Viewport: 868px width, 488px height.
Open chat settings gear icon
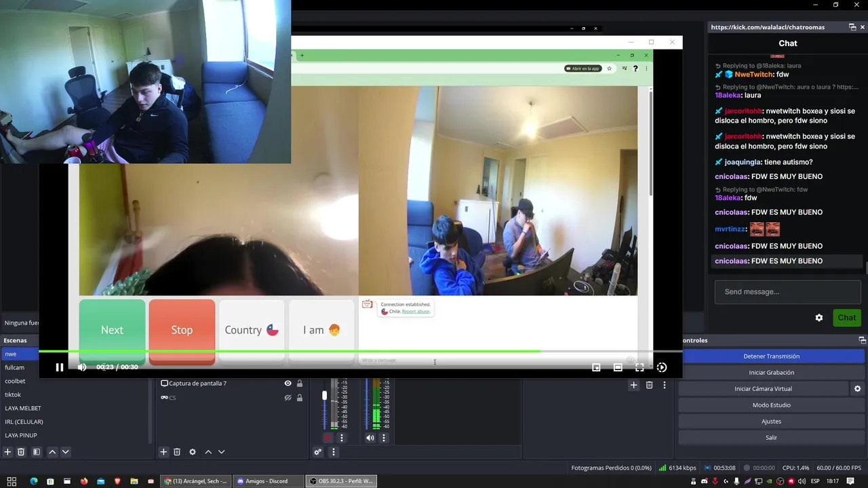click(818, 318)
